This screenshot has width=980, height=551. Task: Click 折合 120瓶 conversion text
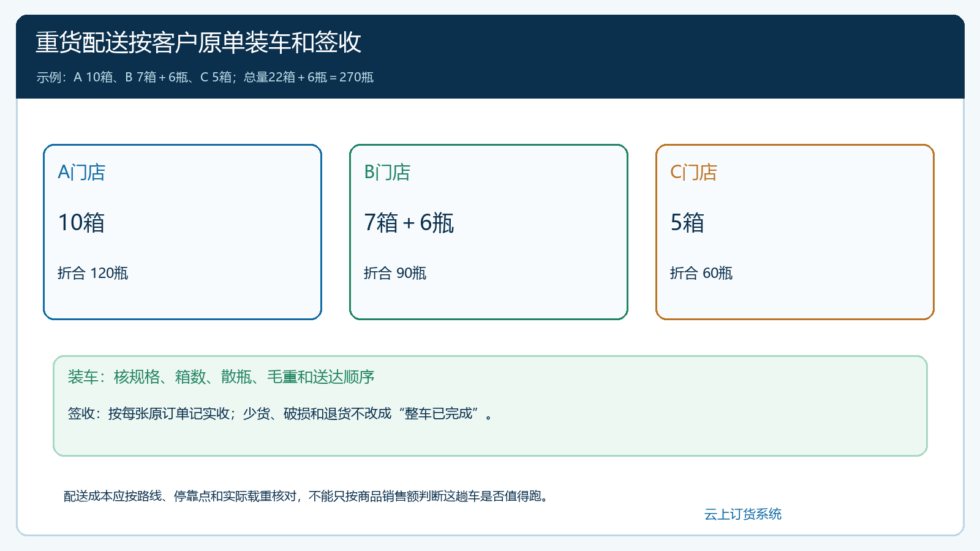pos(92,273)
